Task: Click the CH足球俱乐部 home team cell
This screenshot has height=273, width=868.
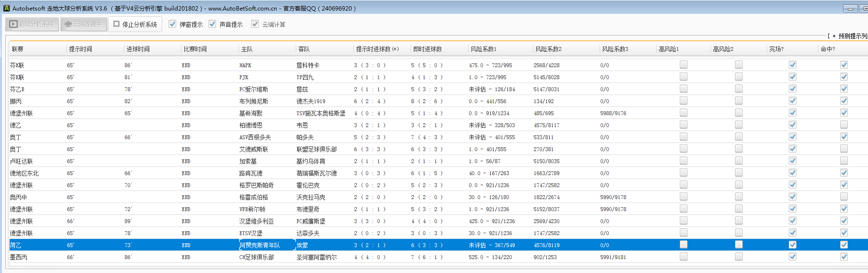Action: [256, 257]
